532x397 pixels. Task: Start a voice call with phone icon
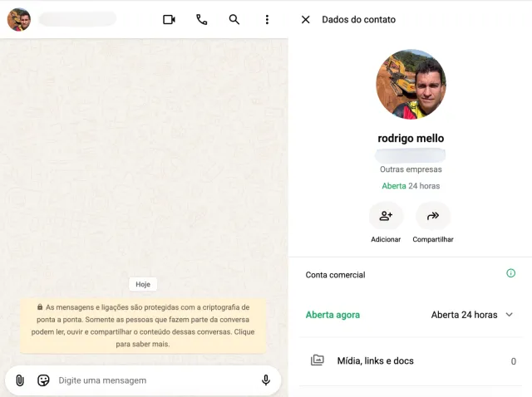point(201,20)
